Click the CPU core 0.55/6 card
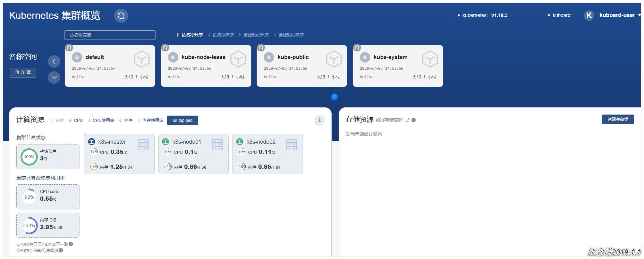This screenshot has height=259, width=644. click(x=48, y=197)
